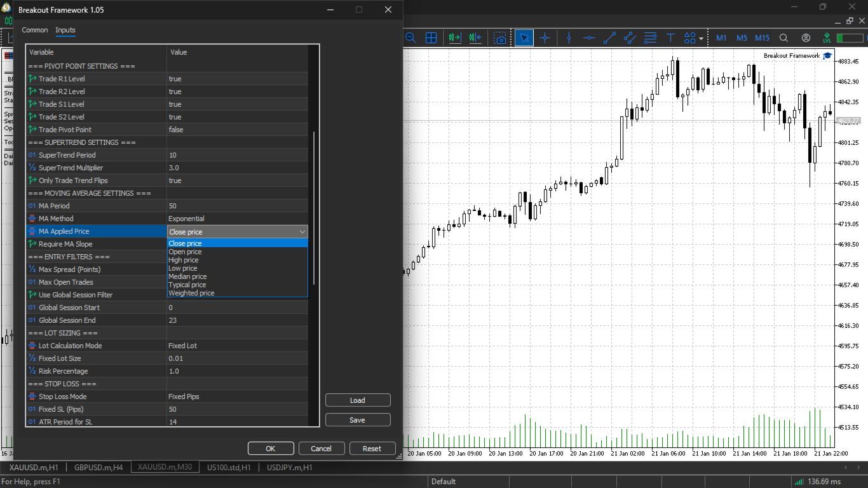
Task: Select the trendline drawing tool
Action: click(x=609, y=38)
